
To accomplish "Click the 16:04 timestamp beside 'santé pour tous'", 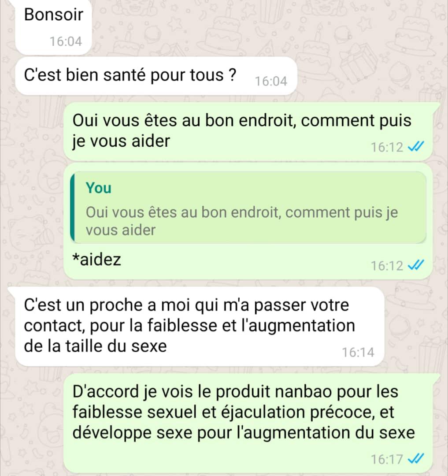I will 271,82.
